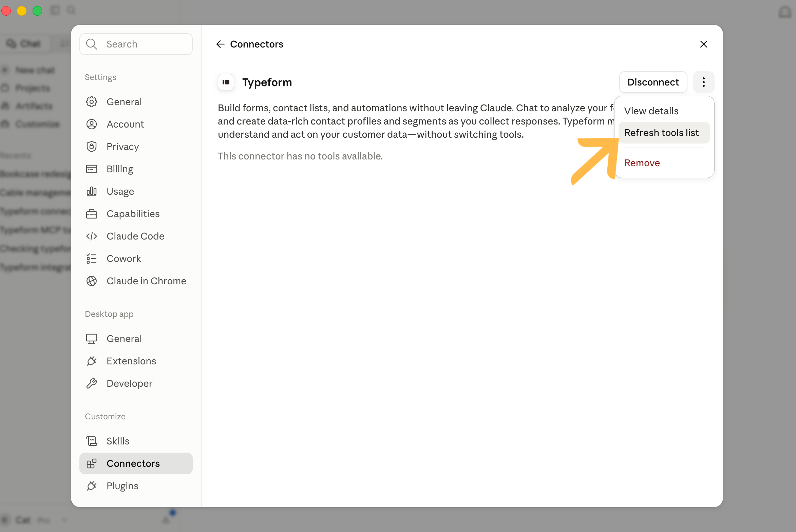The image size is (796, 532).
Task: Open Claude in Chrome via its icon
Action: 92,281
